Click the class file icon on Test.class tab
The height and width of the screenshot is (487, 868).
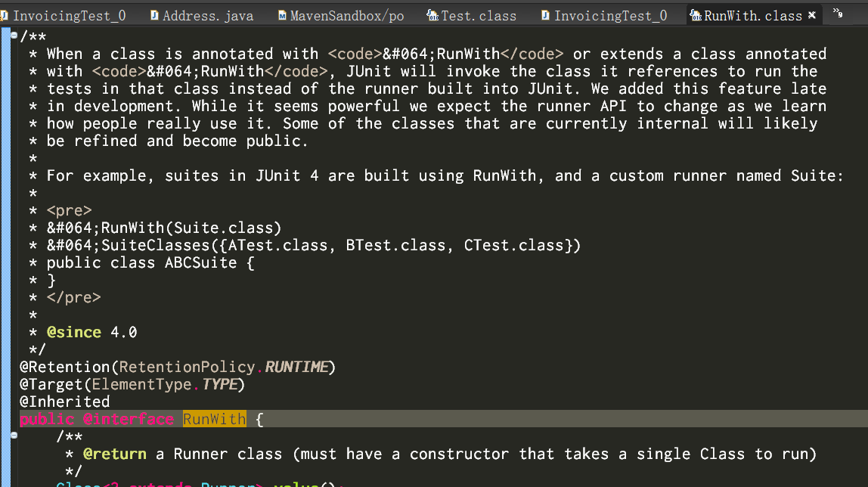(432, 15)
